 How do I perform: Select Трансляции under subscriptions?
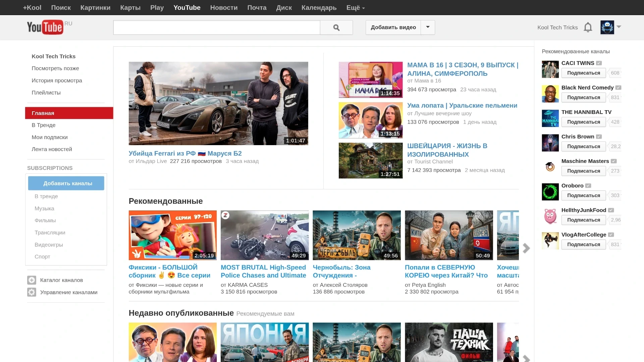coord(50,232)
